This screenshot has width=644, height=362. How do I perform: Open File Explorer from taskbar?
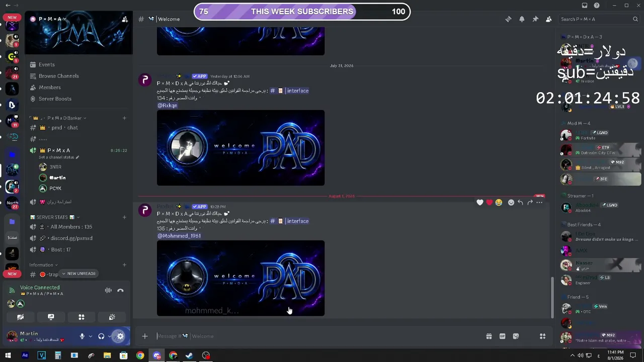(107, 355)
